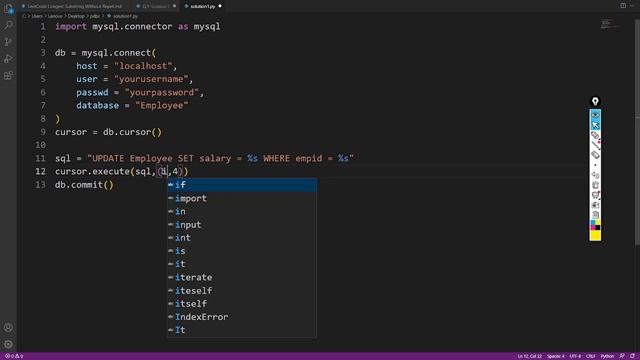This screenshot has height=360, width=640.
Task: Open the color palette in annotation toolbar
Action: point(595,225)
